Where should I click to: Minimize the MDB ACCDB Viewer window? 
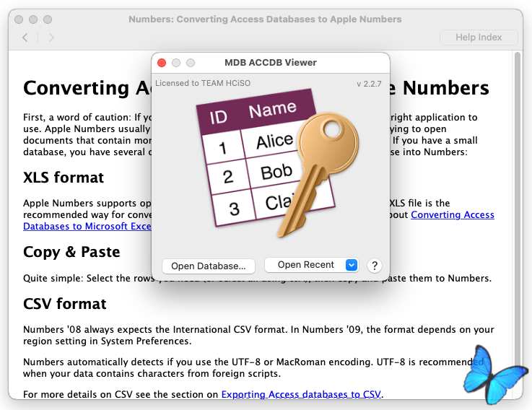(176, 63)
